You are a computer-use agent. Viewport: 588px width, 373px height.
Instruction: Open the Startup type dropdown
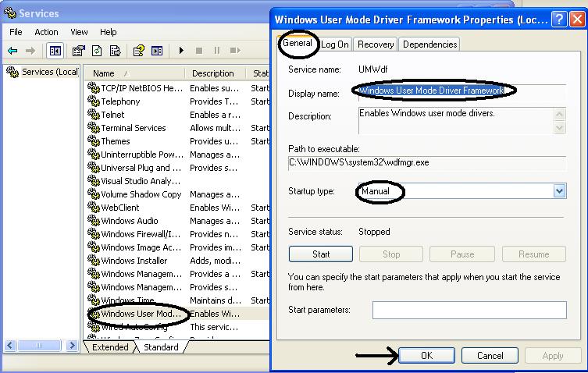pyautogui.click(x=560, y=191)
